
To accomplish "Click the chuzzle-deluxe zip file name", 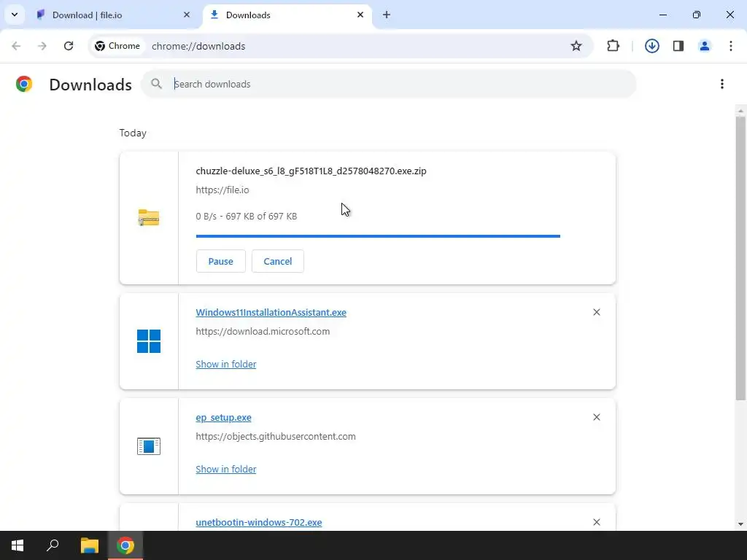I will click(x=311, y=171).
